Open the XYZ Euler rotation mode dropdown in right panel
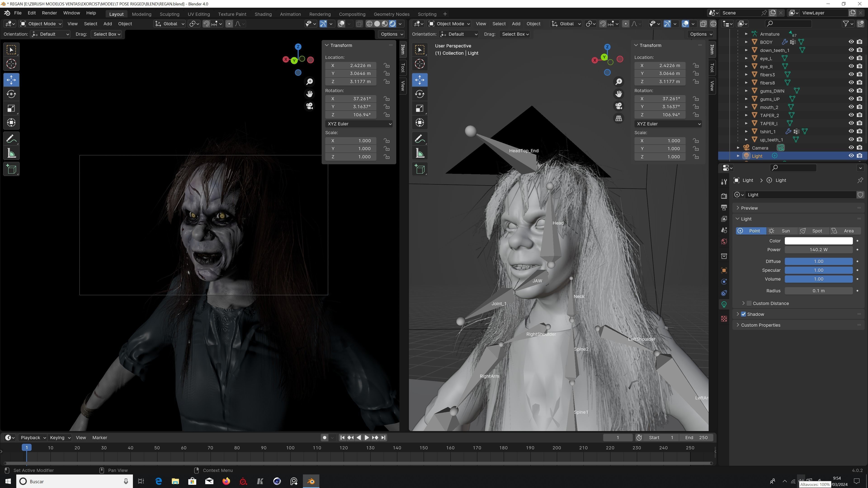Screen dimensions: 868x488 pyautogui.click(x=668, y=124)
